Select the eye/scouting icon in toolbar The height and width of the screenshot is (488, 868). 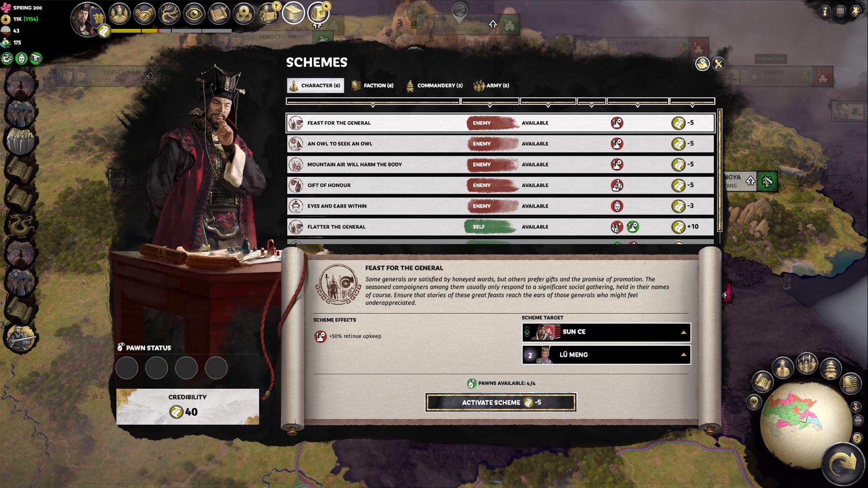(193, 13)
